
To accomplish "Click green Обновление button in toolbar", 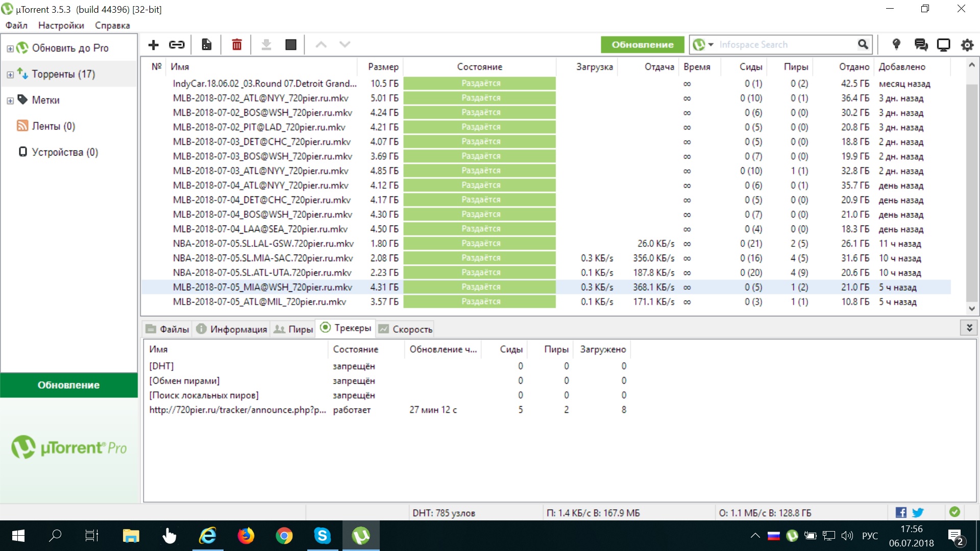I will pyautogui.click(x=643, y=45).
